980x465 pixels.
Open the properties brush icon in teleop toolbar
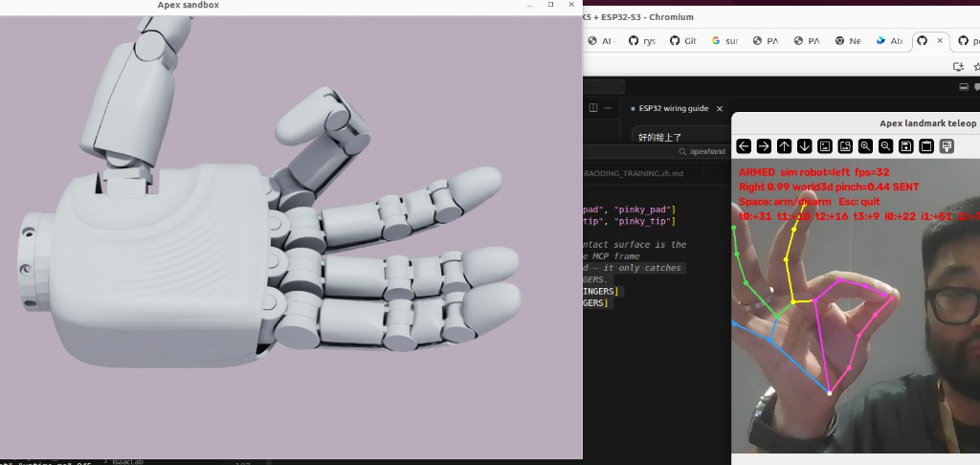pos(947,146)
